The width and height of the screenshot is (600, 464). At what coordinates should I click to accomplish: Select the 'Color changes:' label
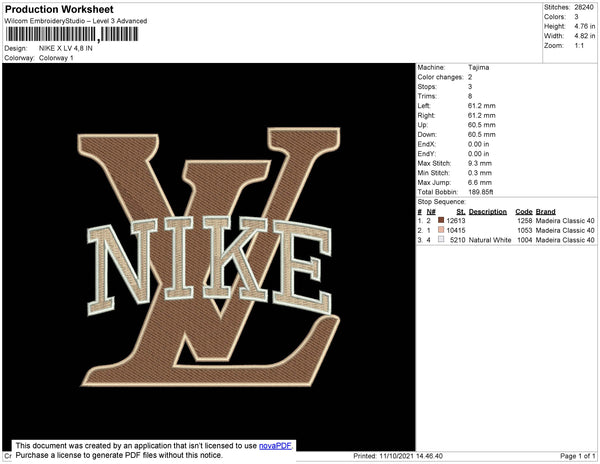440,77
